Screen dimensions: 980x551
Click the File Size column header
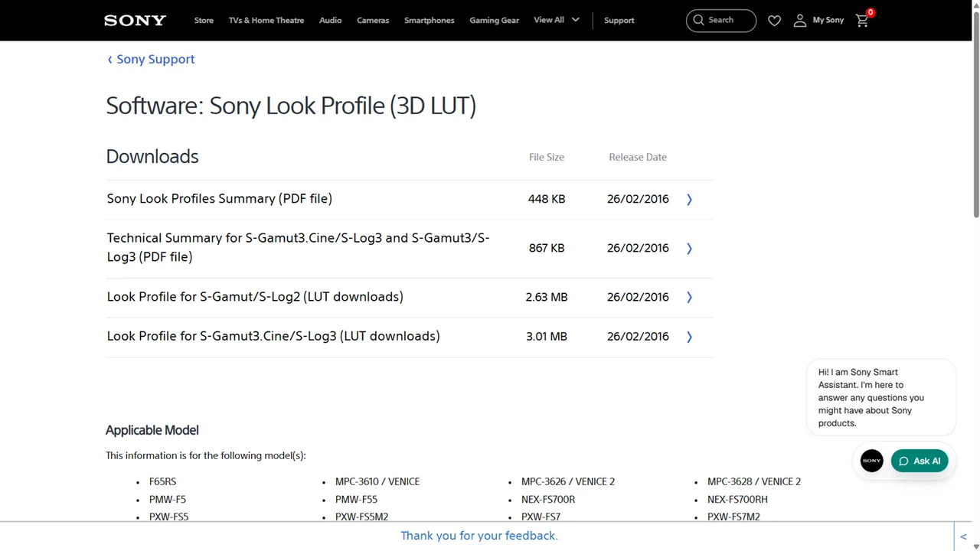(547, 157)
